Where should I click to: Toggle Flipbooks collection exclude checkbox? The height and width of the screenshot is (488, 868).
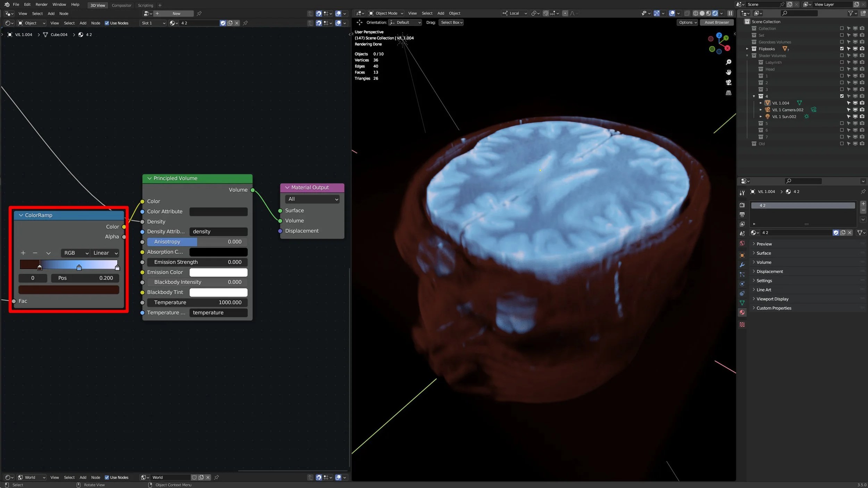pos(842,49)
